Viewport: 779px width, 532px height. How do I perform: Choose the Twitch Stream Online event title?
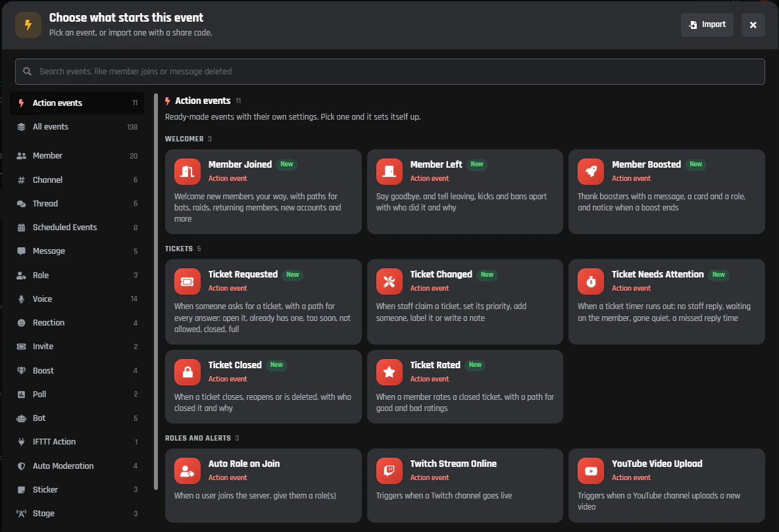[453, 464]
